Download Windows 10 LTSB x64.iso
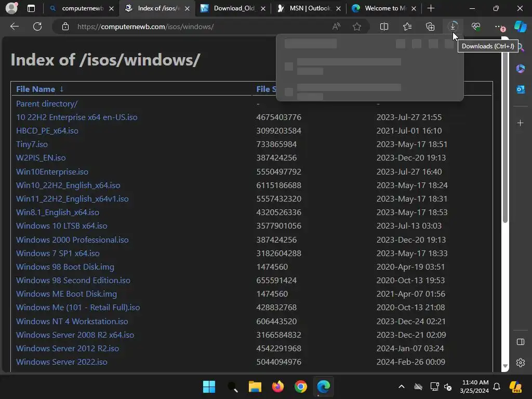532x399 pixels. pyautogui.click(x=62, y=225)
